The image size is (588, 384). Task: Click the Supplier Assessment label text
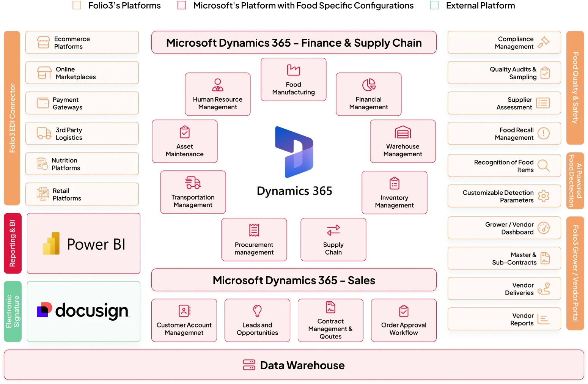[x=514, y=103]
